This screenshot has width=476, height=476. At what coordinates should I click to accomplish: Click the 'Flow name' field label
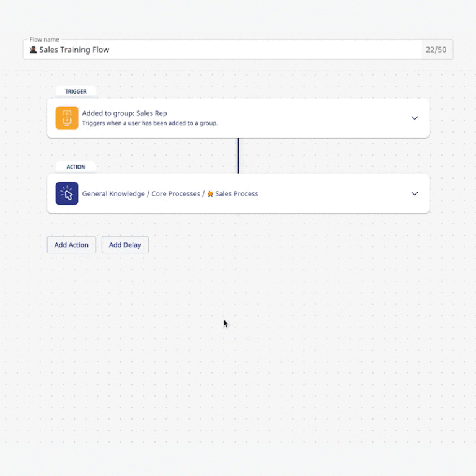click(x=44, y=40)
